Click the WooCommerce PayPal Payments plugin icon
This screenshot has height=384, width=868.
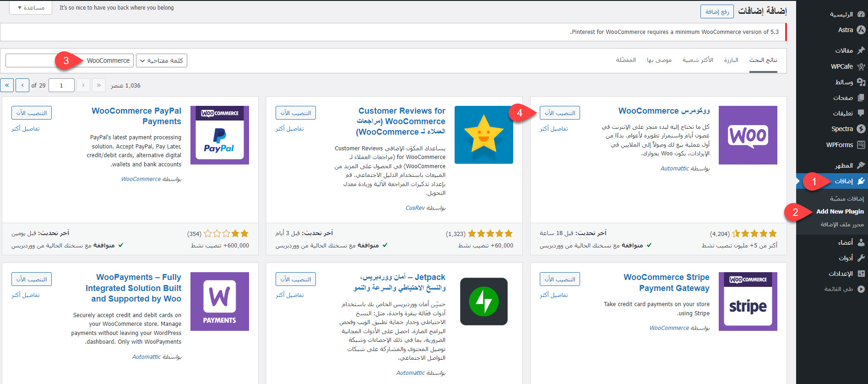point(219,135)
